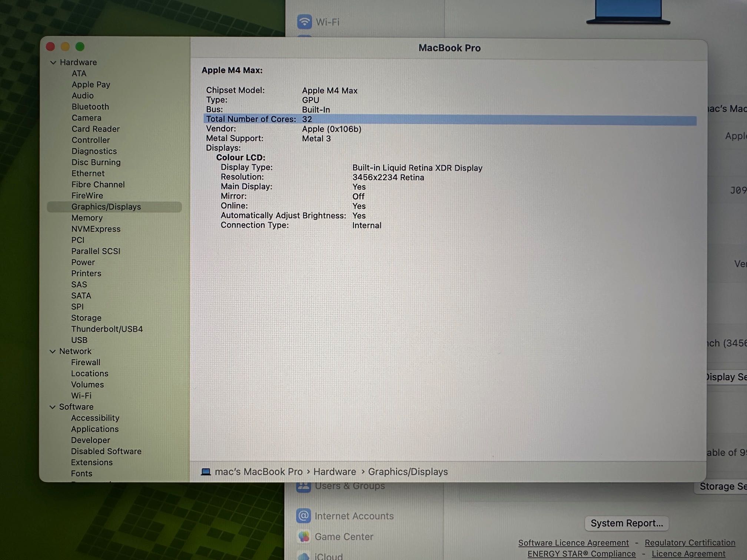This screenshot has width=747, height=560.
Task: Select Graphics/Displays in sidebar
Action: point(114,207)
